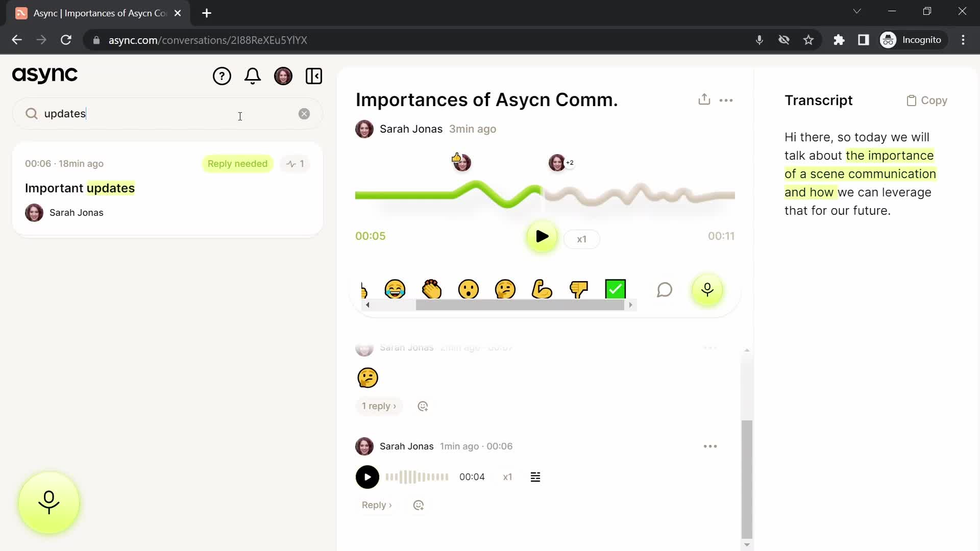
Task: Toggle the sidebar collapse panel icon
Action: coord(314,76)
